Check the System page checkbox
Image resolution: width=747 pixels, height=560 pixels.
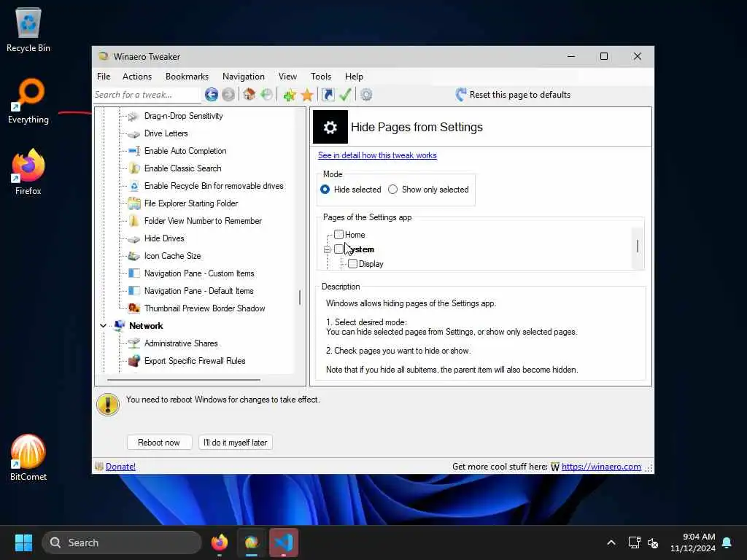338,249
